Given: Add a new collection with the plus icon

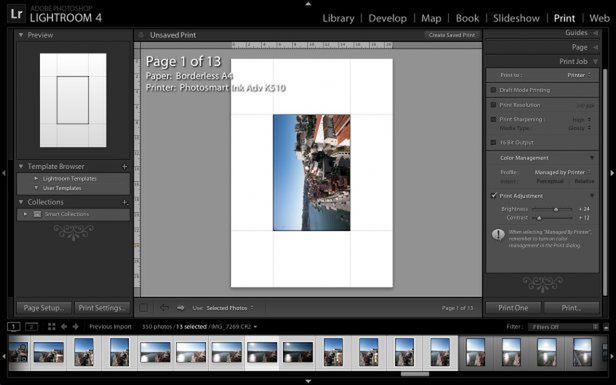Looking at the screenshot, I should [x=125, y=202].
